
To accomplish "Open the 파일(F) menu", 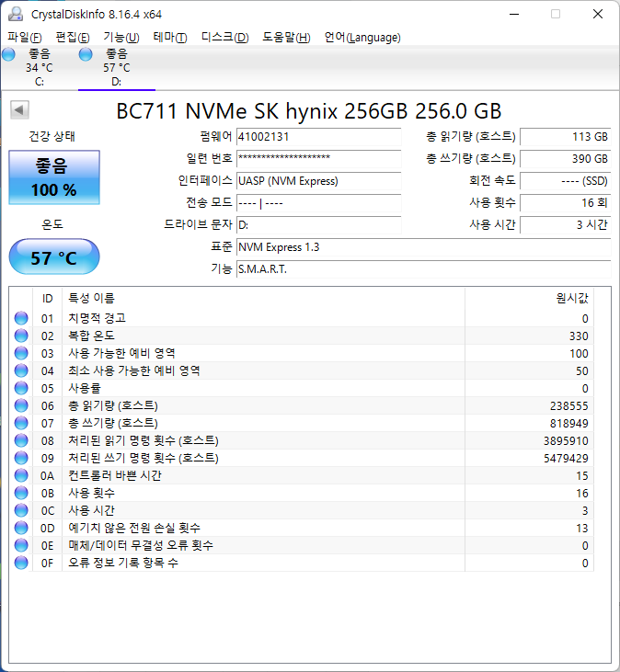I will [25, 38].
